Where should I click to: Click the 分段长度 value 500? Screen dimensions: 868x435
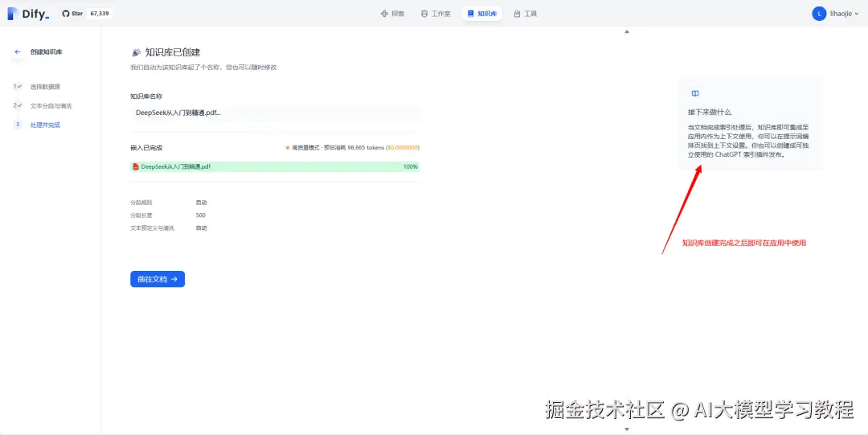point(200,215)
